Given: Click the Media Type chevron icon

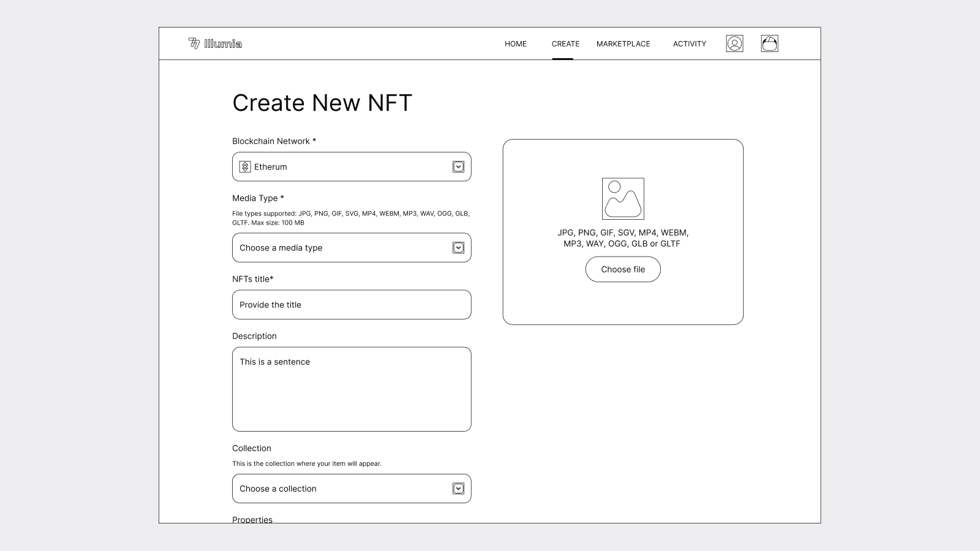Looking at the screenshot, I should pos(458,247).
